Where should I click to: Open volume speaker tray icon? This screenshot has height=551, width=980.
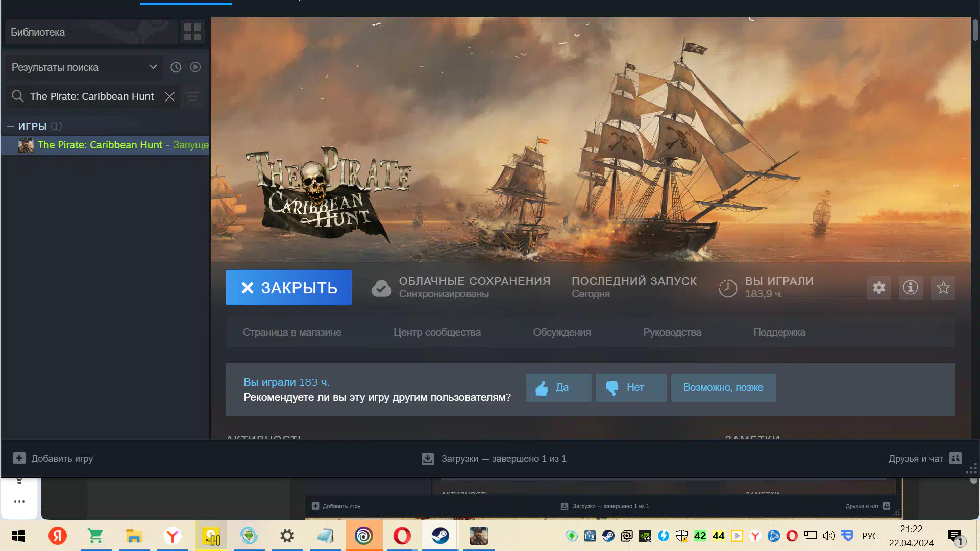829,536
